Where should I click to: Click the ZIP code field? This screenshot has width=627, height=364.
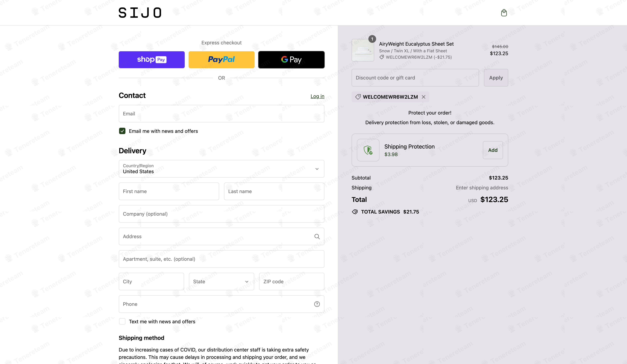[x=292, y=282]
